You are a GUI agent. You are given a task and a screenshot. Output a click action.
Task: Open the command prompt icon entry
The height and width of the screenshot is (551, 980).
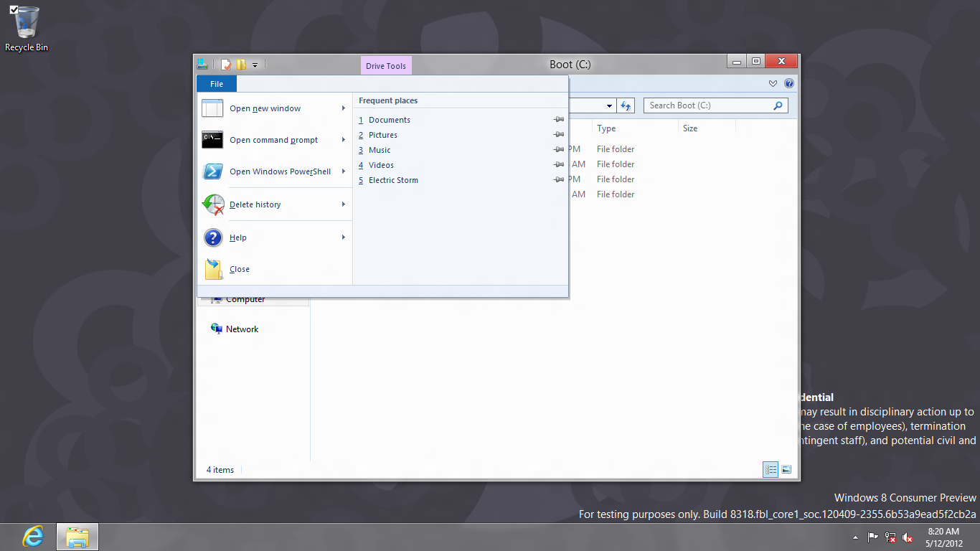[x=213, y=140]
